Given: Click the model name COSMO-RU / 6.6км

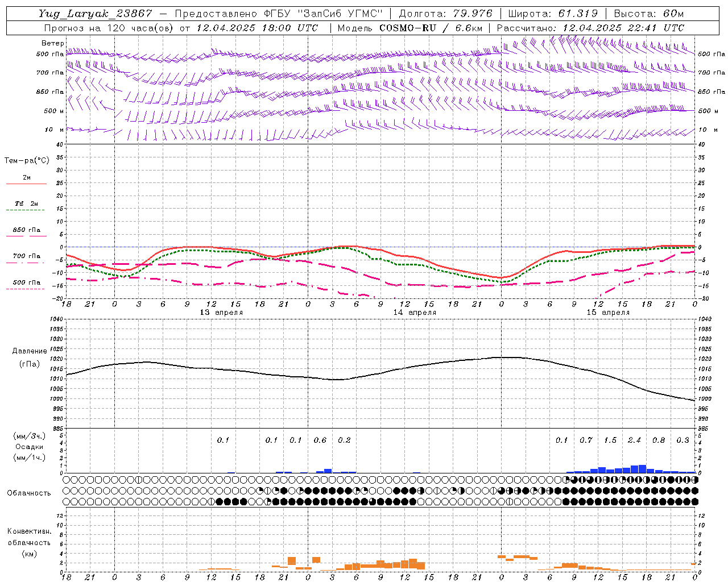Looking at the screenshot, I should [431, 28].
